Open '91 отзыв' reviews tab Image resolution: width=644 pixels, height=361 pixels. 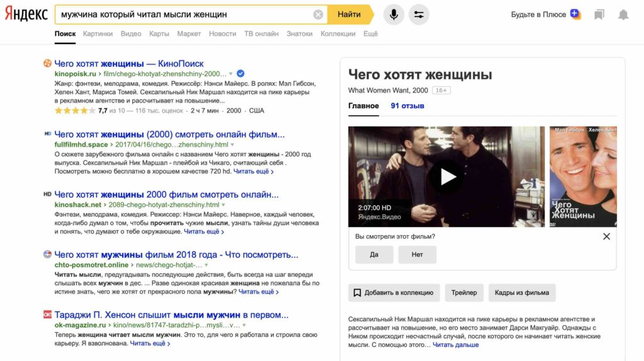408,106
